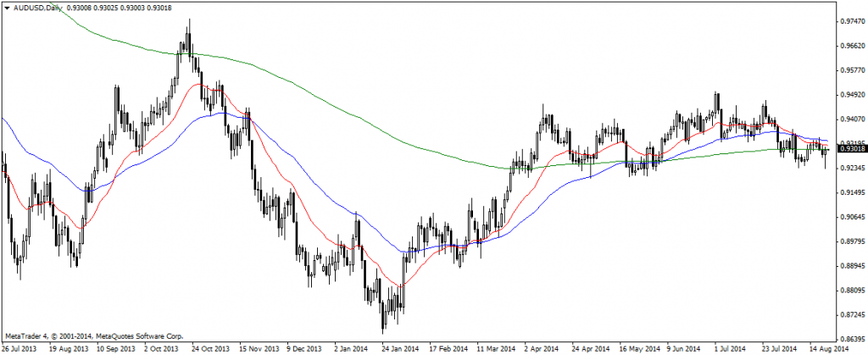Click the OHLC values next to chart title
Screen dimensions: 868x355
tap(114, 8)
